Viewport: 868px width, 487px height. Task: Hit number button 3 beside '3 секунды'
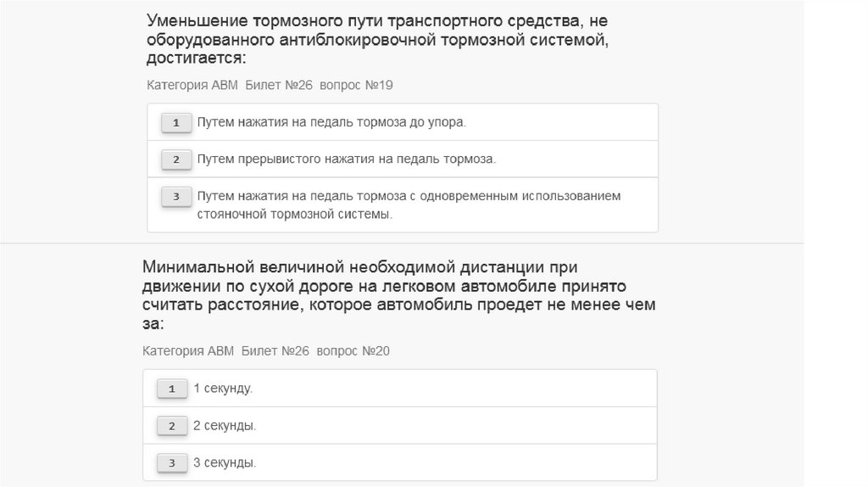pos(172,463)
